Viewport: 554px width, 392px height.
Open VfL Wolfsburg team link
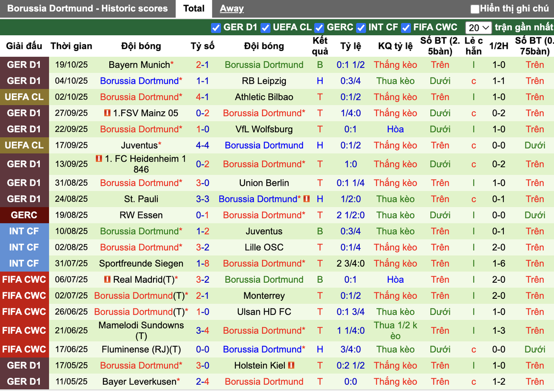click(264, 129)
